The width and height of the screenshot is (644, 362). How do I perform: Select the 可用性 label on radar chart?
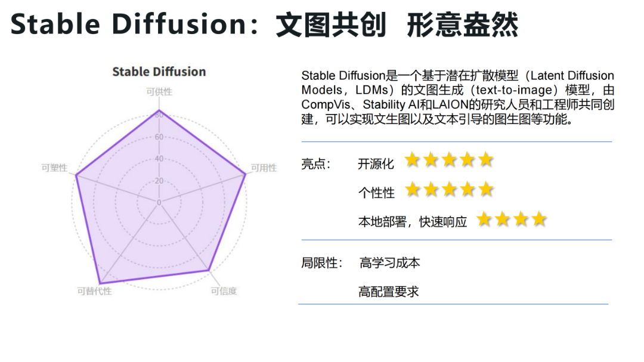click(x=264, y=168)
